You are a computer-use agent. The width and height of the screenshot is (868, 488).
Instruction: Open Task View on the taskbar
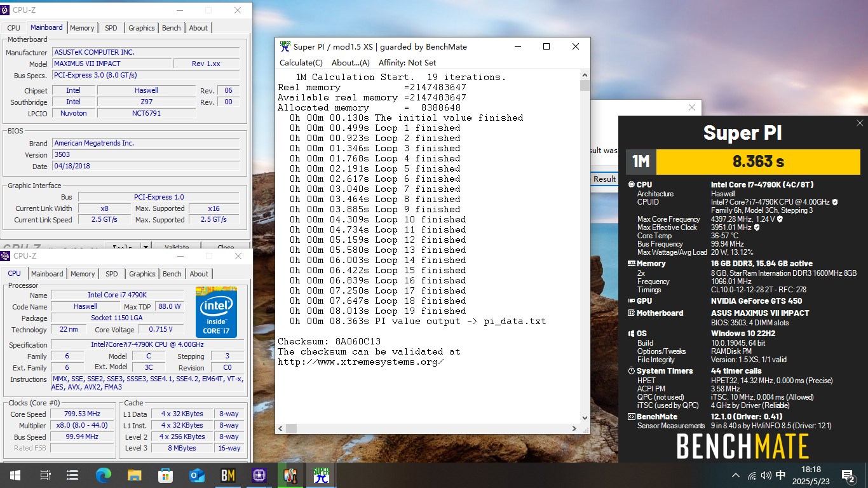45,475
